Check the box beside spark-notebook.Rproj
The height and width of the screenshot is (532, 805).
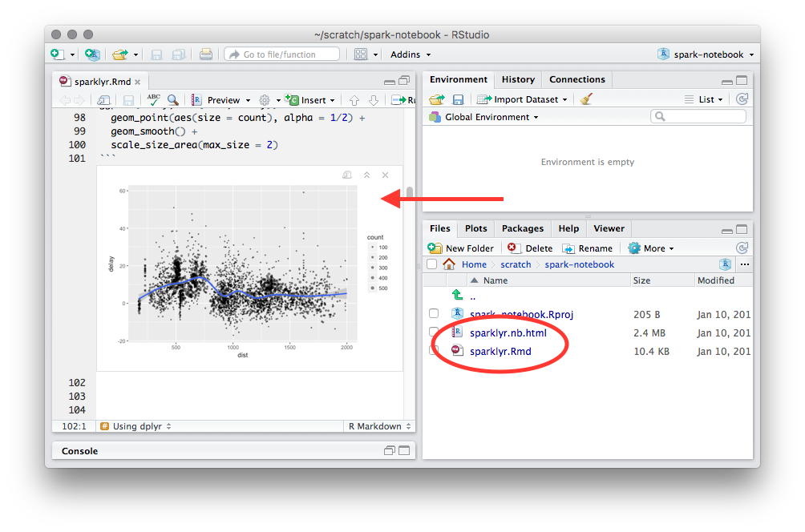(434, 313)
